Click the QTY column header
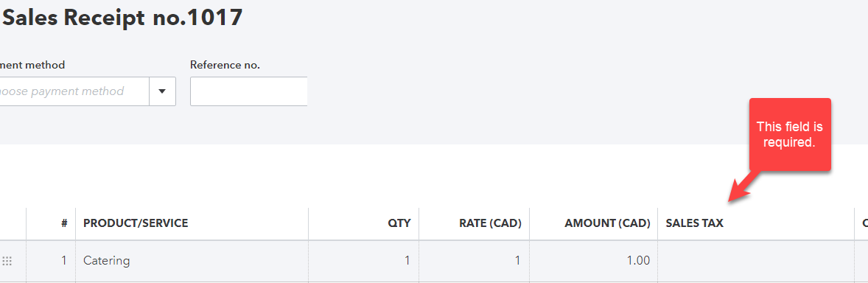This screenshot has width=868, height=283. [x=399, y=223]
